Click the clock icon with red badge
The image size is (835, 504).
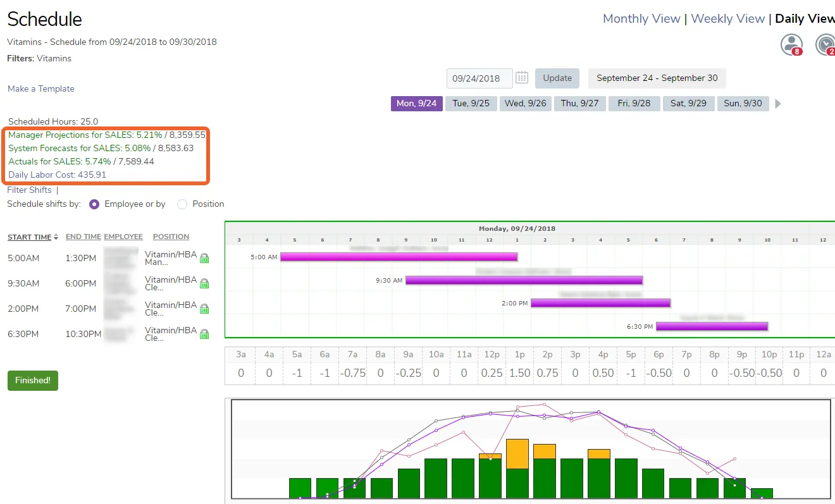[x=826, y=45]
